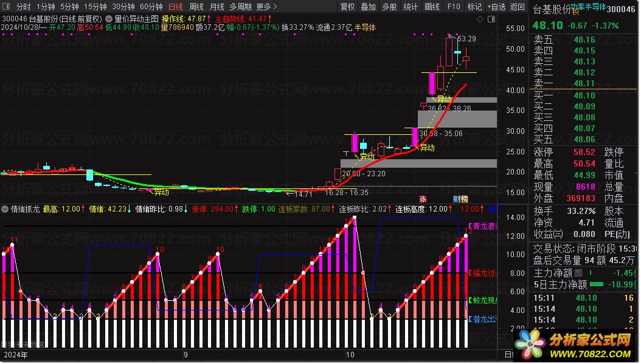Viewport: 641px width, 364px height.
Task: Select the 1分钟 period tab
Action: point(46,7)
